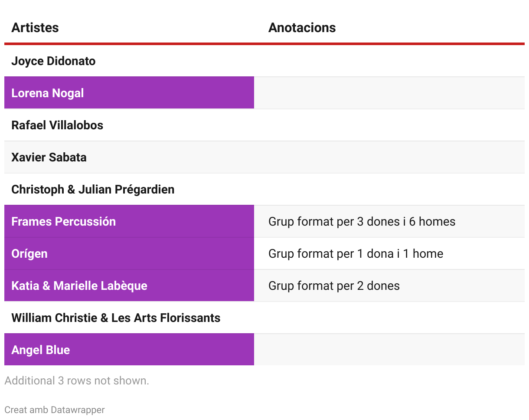Click the Lorena Nogal purple cell

pos(129,93)
